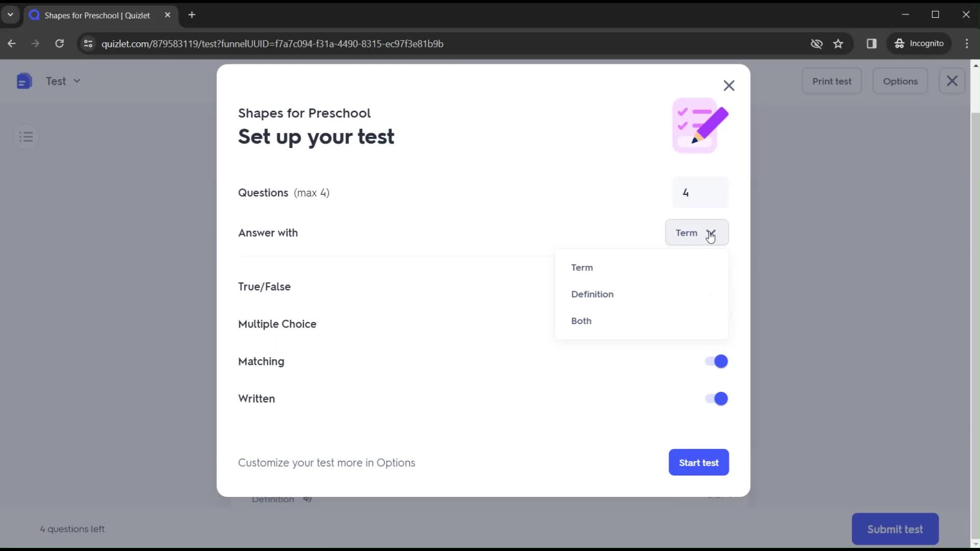
Task: Click the Incognito mode icon
Action: coord(900,44)
